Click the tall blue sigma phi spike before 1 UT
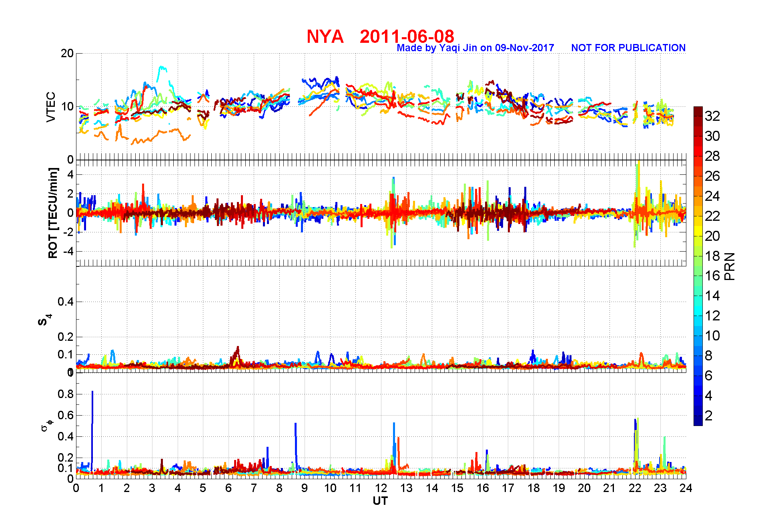 pyautogui.click(x=92, y=430)
